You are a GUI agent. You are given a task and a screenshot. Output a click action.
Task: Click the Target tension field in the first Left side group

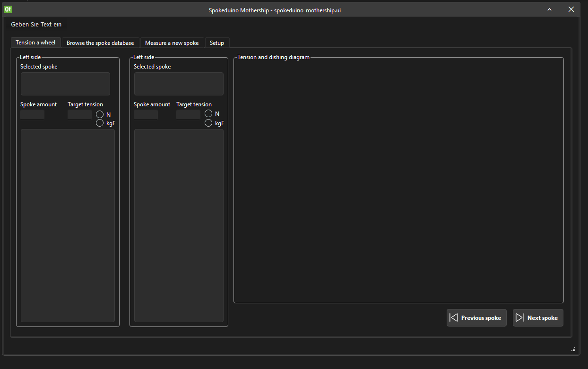tap(79, 114)
